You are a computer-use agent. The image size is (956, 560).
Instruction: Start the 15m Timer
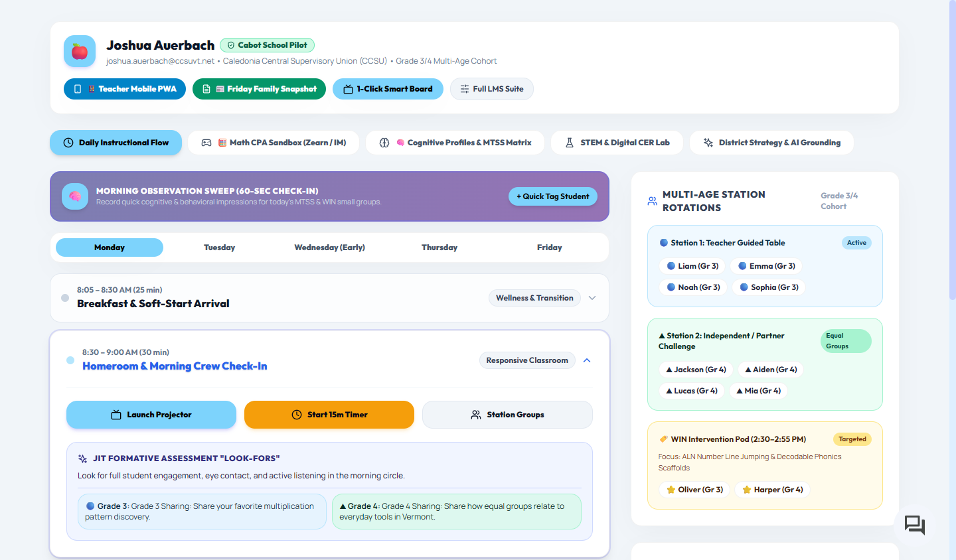(329, 415)
